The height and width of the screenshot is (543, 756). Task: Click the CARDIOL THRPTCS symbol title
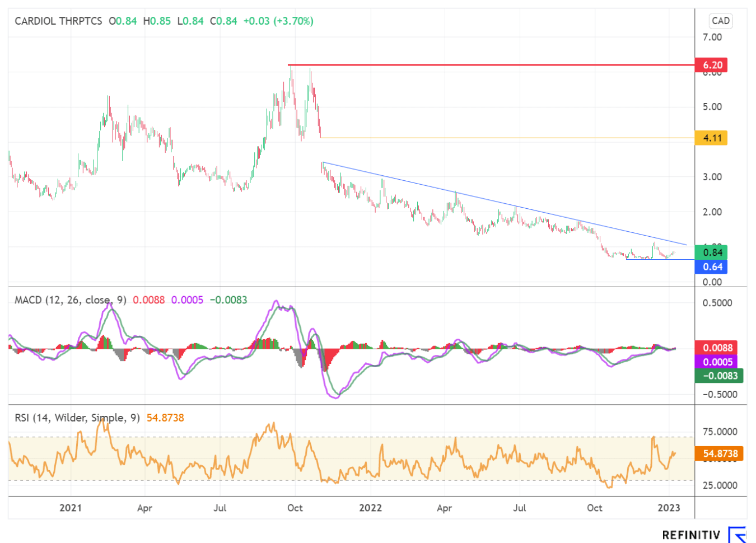coord(58,21)
